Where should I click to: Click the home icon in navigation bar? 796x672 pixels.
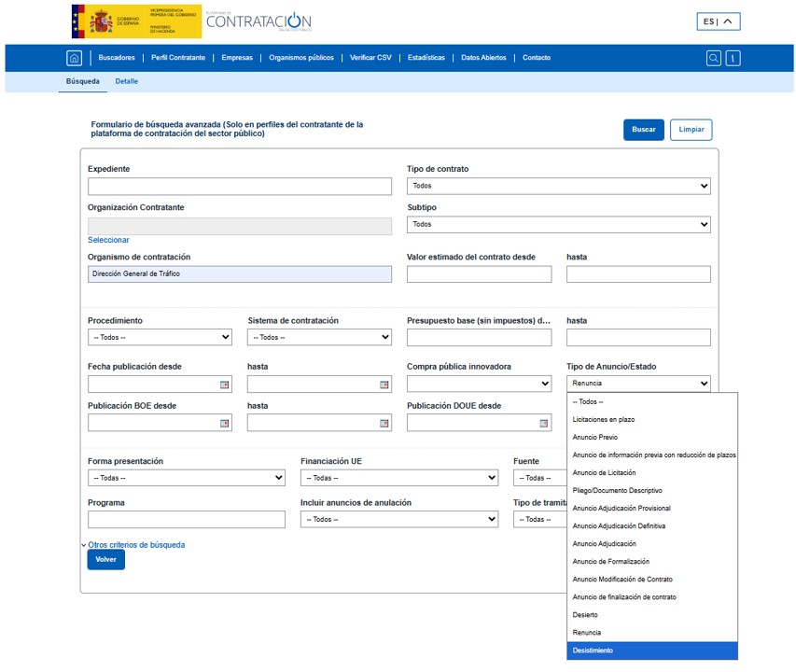coord(75,58)
